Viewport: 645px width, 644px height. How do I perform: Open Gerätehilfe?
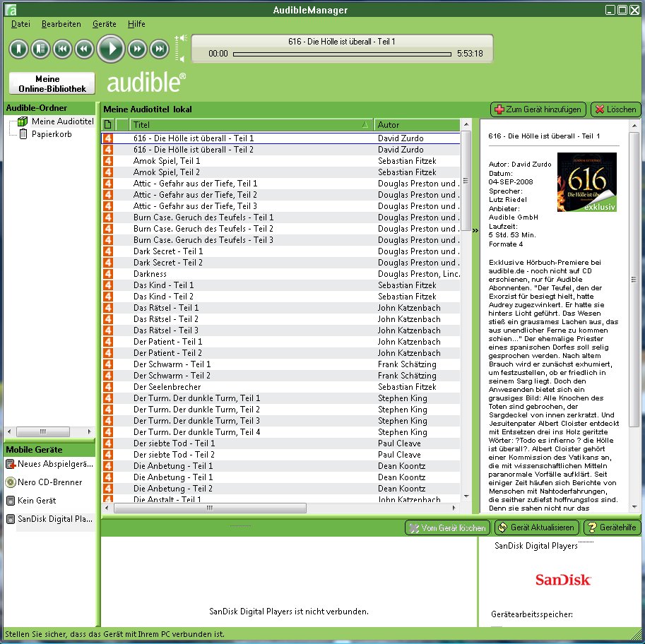tap(612, 527)
